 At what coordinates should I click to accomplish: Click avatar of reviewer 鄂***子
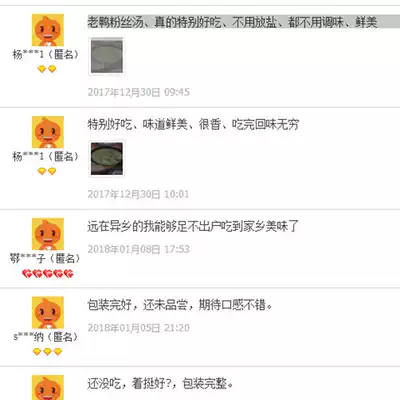click(x=48, y=234)
